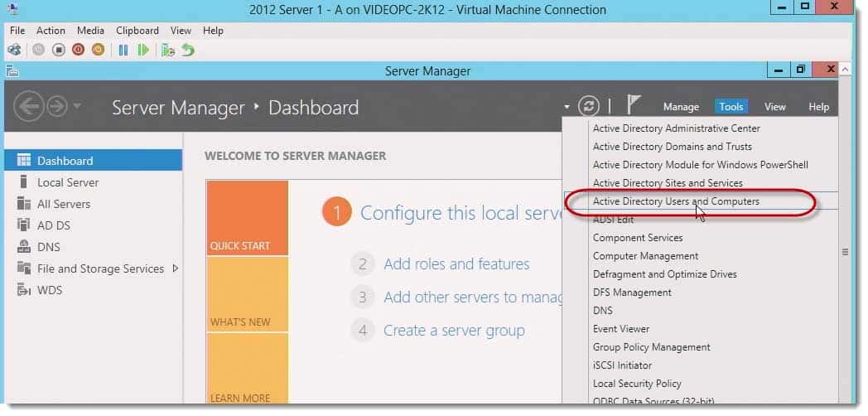Click the Server Manager forward arrow
This screenshot has width=868, height=416.
pyautogui.click(x=56, y=106)
